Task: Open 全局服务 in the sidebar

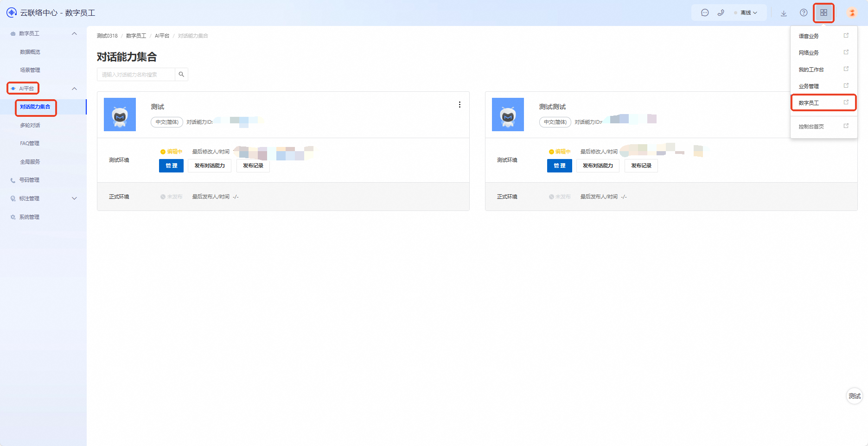Action: [30, 162]
